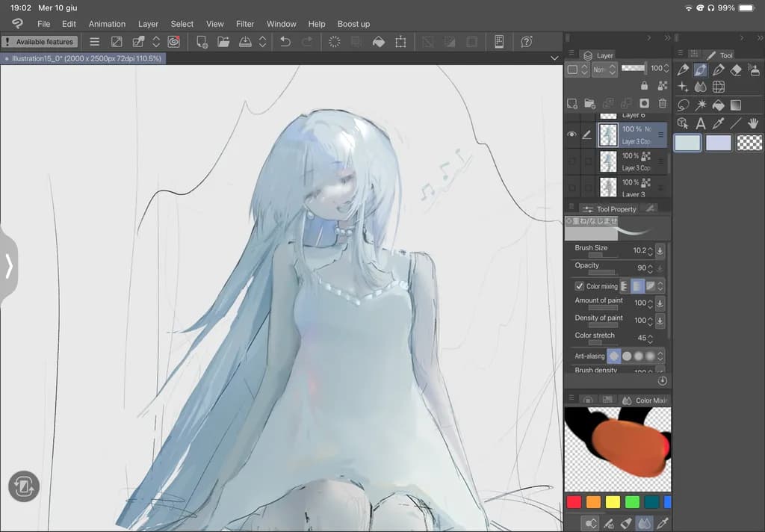Open the Animation menu
The height and width of the screenshot is (532, 765).
coord(107,24)
